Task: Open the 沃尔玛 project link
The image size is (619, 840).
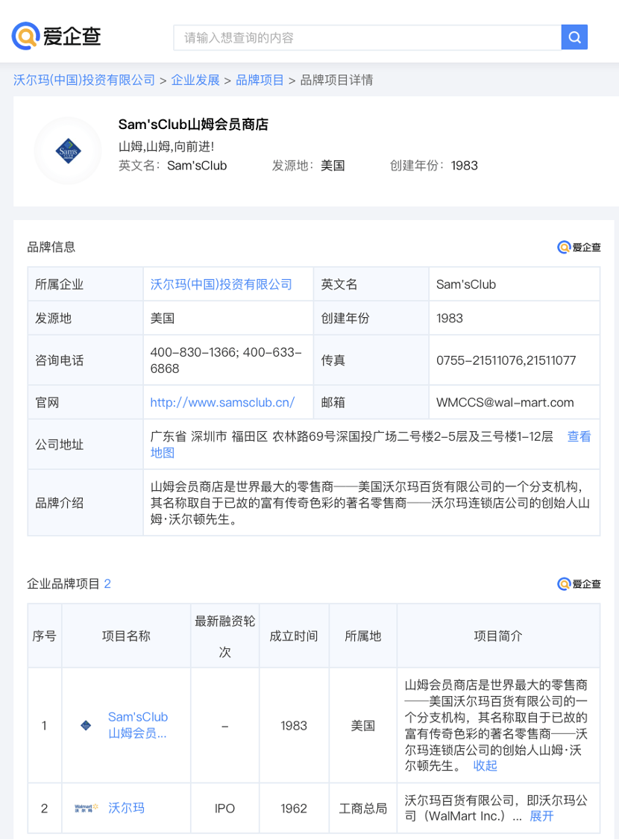Action: click(126, 808)
